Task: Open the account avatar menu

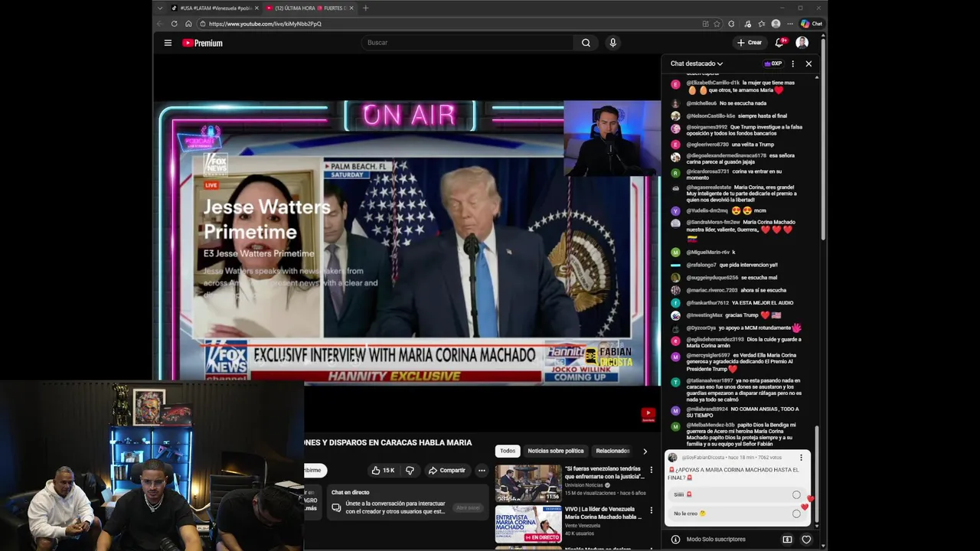Action: pyautogui.click(x=802, y=43)
